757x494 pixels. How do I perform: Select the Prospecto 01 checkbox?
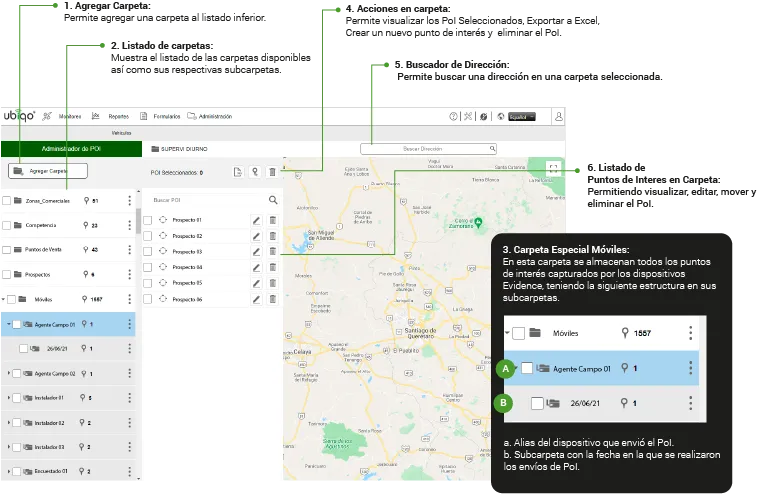click(x=148, y=220)
